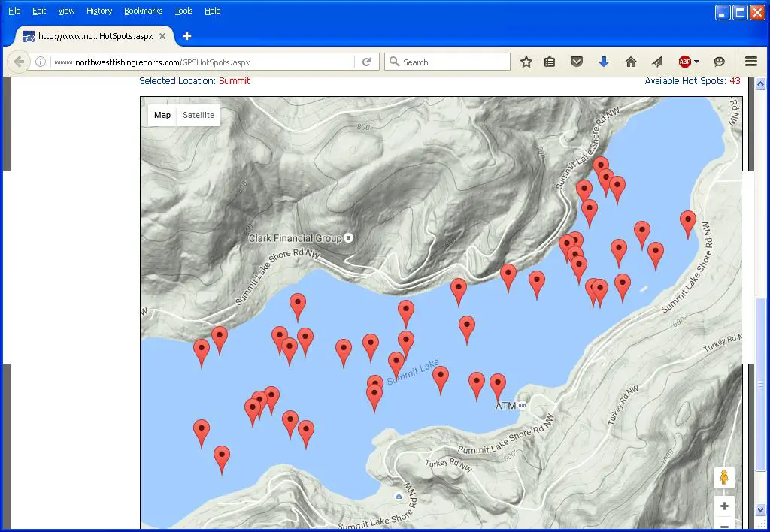Expand the Adblock Plus dropdown arrow
The image size is (770, 532).
tap(697, 62)
